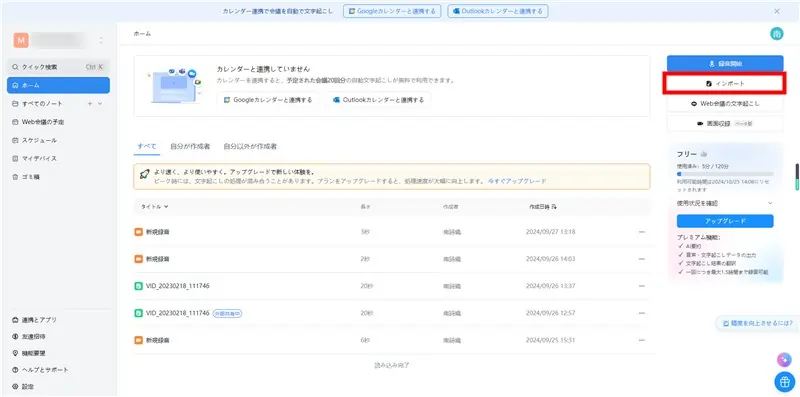Click recording icon of 新規録音 dated 2024/09/26 14:03
Viewport: 800px width, 397px height.
click(x=138, y=259)
